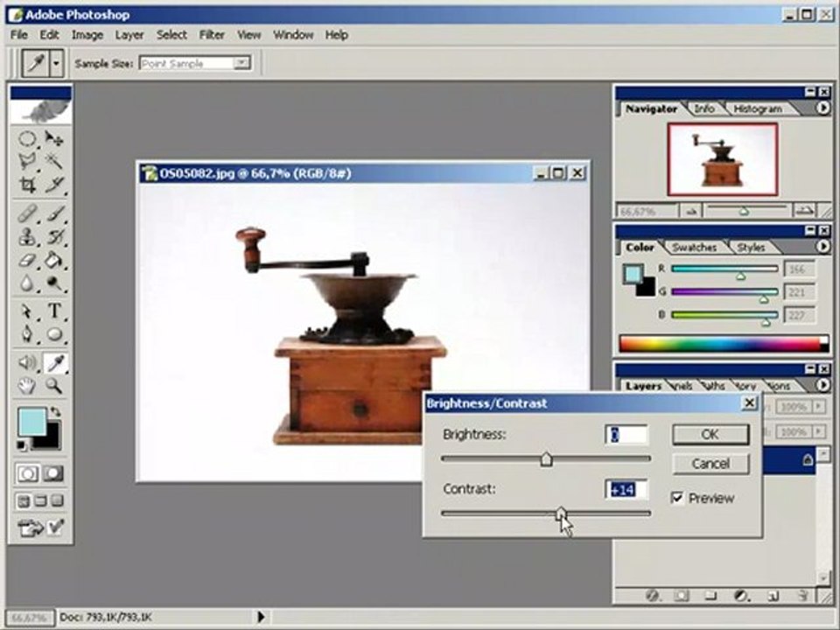This screenshot has width=840, height=630.
Task: Open the Layers panel flyout menu
Action: point(822,385)
